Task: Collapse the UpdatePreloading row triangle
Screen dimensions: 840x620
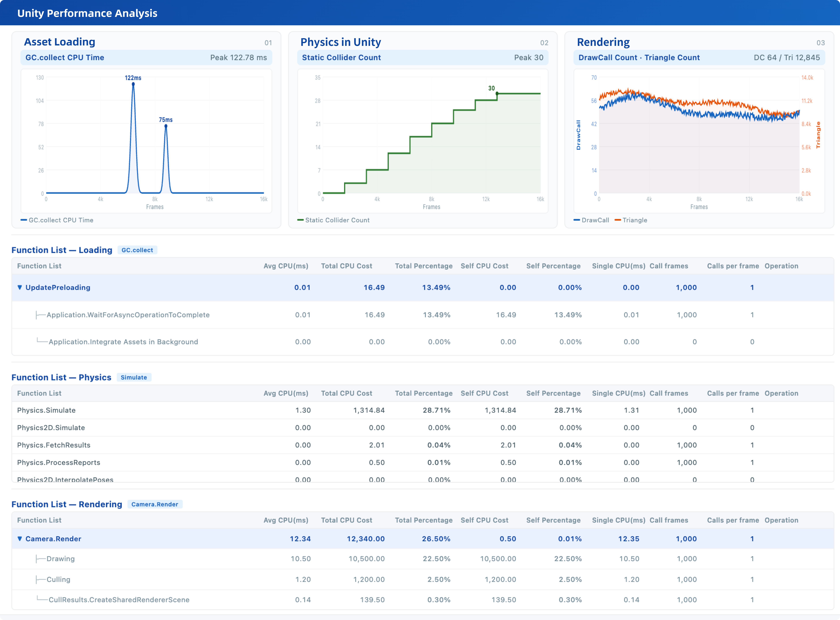Action: (20, 287)
